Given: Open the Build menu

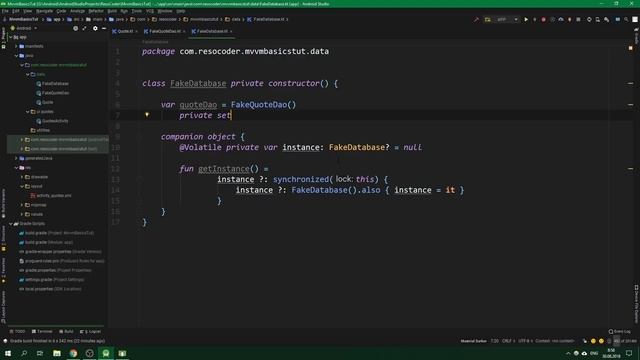Looking at the screenshot, I should 112,11.
